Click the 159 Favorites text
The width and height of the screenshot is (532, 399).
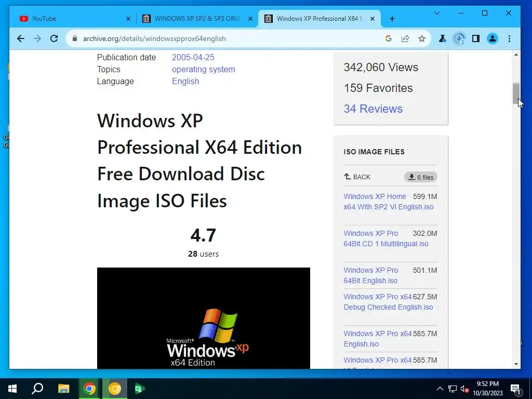pyautogui.click(x=378, y=88)
